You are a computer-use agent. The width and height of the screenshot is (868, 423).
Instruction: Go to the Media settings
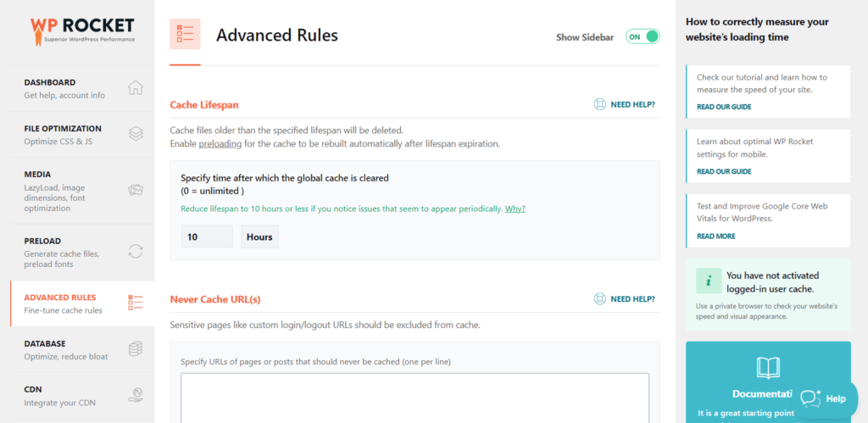point(82,191)
